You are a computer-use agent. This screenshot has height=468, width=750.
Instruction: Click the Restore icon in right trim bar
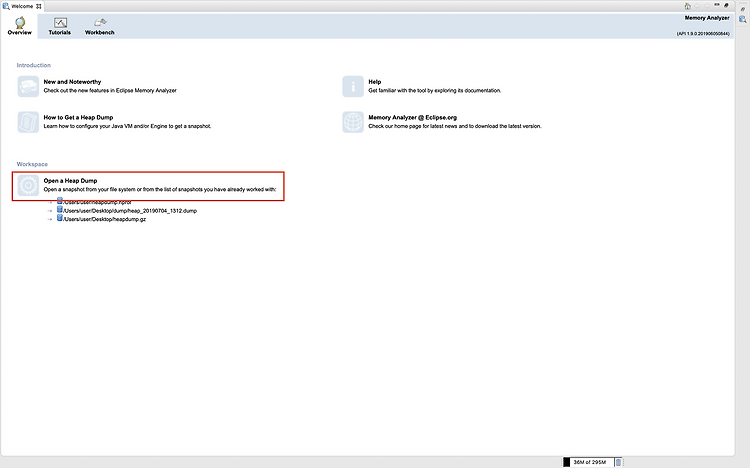pyautogui.click(x=743, y=9)
